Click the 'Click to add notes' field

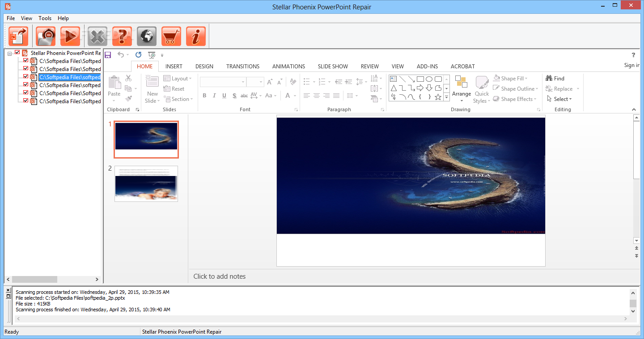pyautogui.click(x=220, y=276)
